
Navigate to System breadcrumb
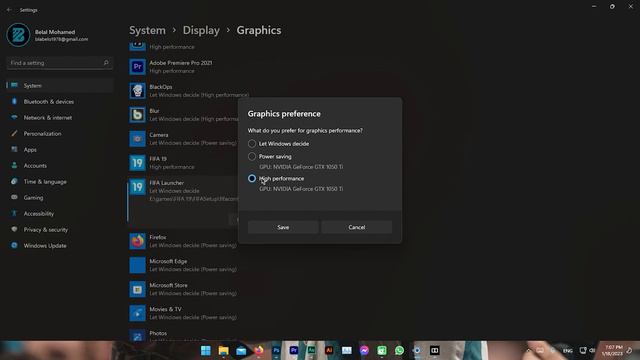pos(147,31)
